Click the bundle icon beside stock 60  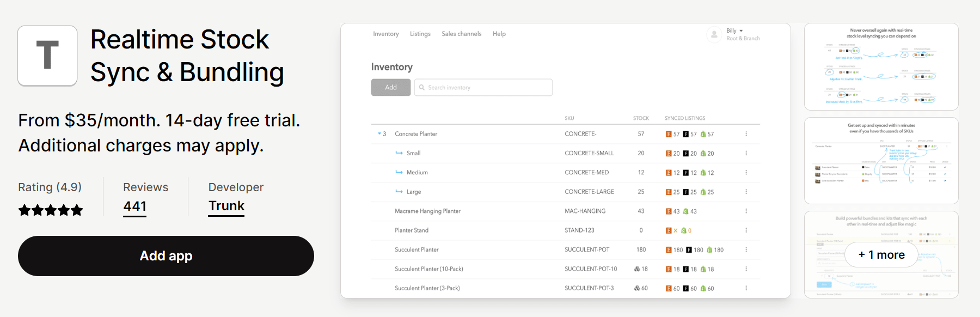pos(637,288)
